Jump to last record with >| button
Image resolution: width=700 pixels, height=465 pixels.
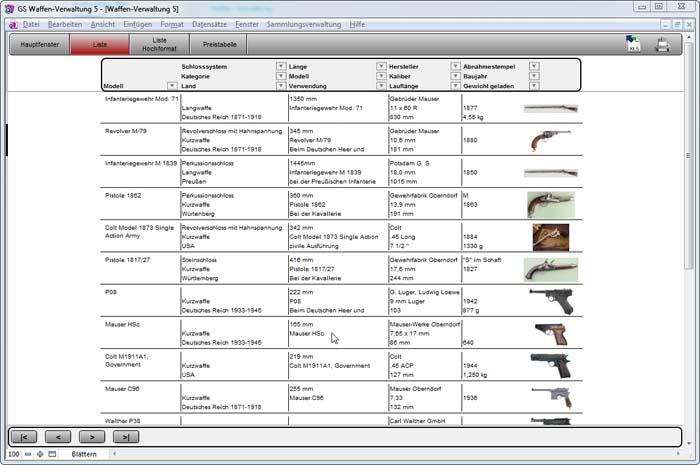(125, 437)
